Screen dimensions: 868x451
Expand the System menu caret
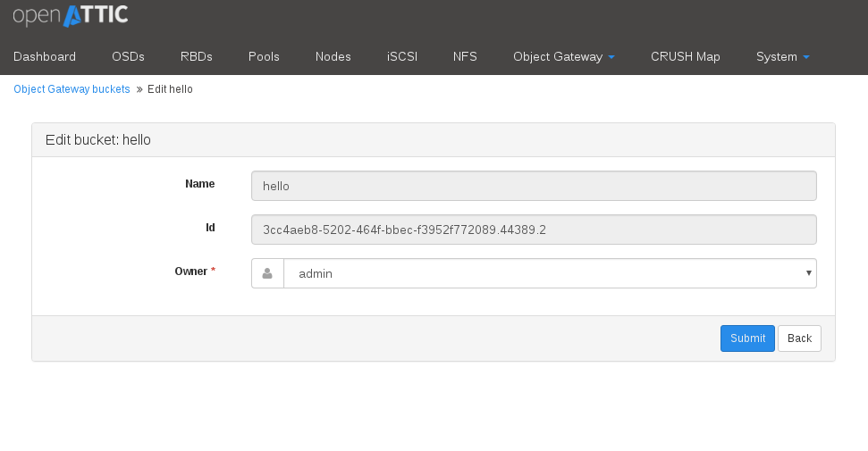click(x=806, y=57)
